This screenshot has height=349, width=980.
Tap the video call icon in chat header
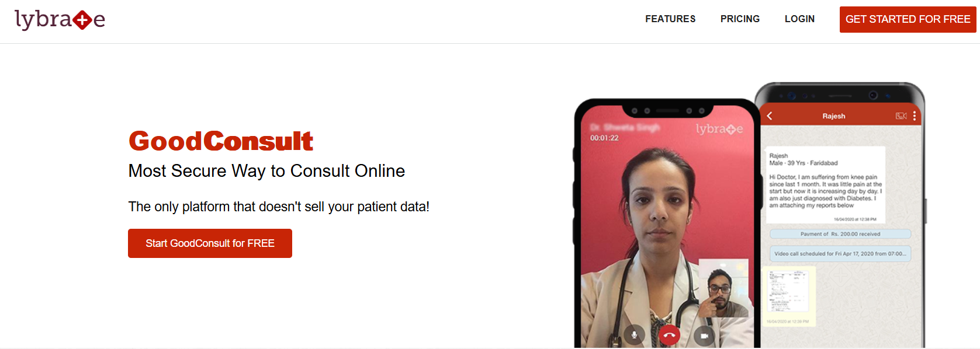pos(901,116)
